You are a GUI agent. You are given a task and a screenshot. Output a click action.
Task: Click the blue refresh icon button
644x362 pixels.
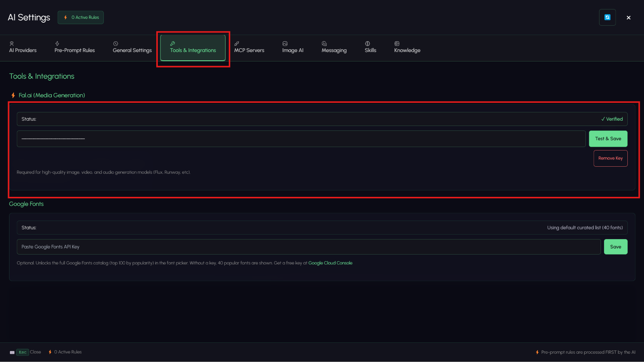[x=607, y=17]
